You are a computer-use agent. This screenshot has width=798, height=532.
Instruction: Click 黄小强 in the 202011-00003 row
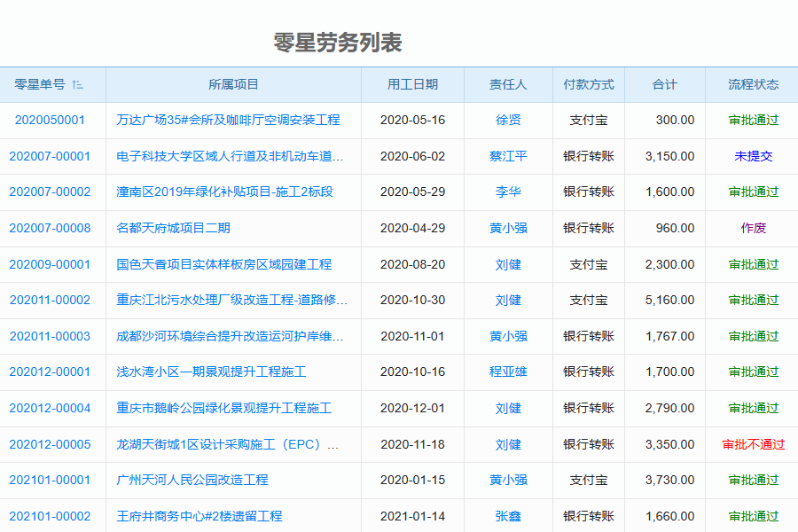click(508, 337)
